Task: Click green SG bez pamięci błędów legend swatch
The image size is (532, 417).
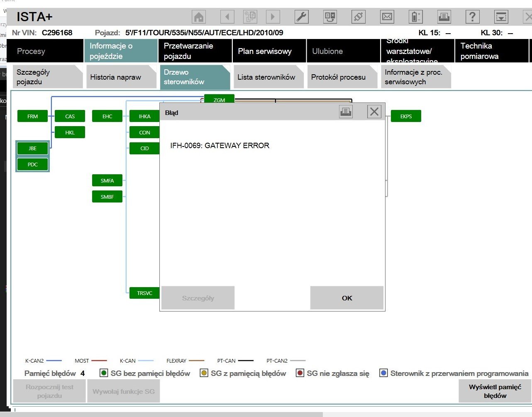Action: coord(104,373)
